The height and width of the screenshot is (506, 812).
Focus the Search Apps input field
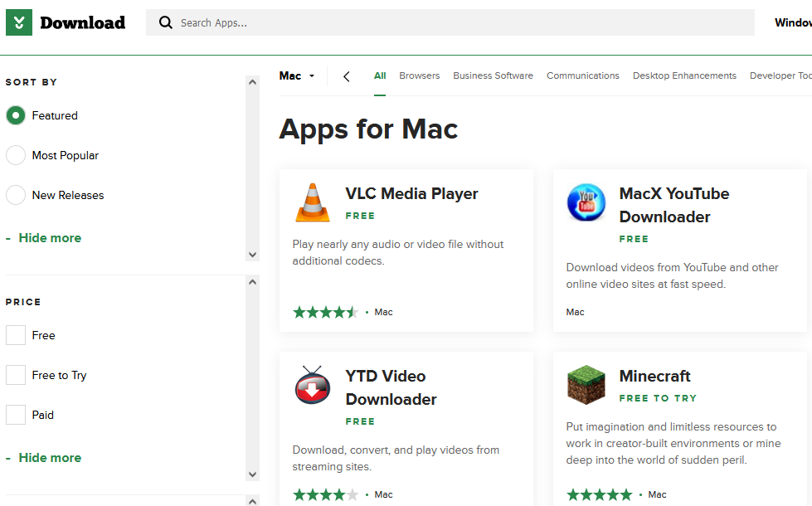(x=450, y=22)
